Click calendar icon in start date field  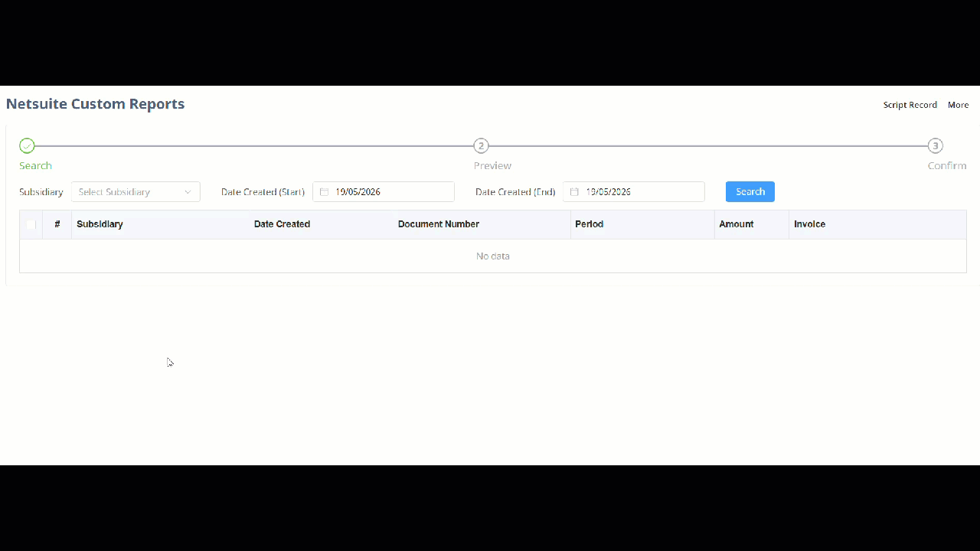point(324,192)
